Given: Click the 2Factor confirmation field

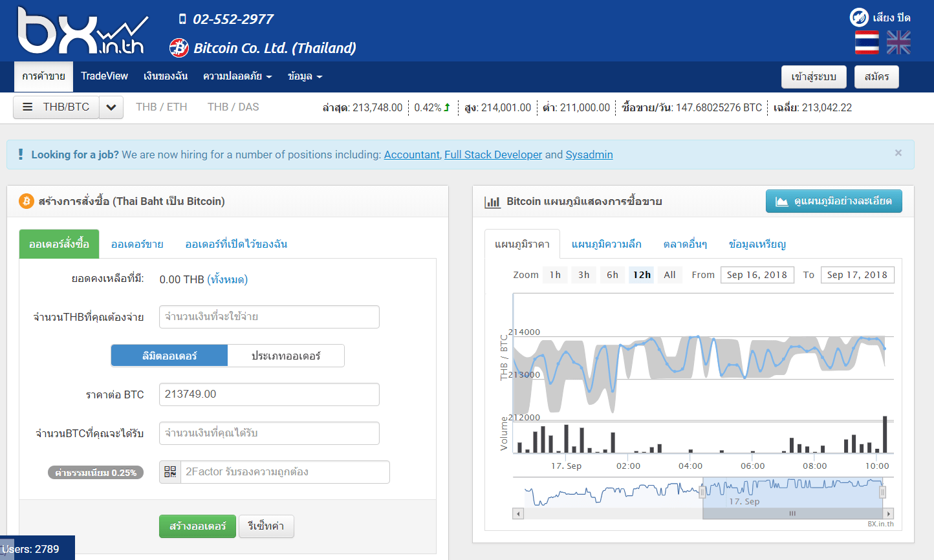Looking at the screenshot, I should (285, 472).
